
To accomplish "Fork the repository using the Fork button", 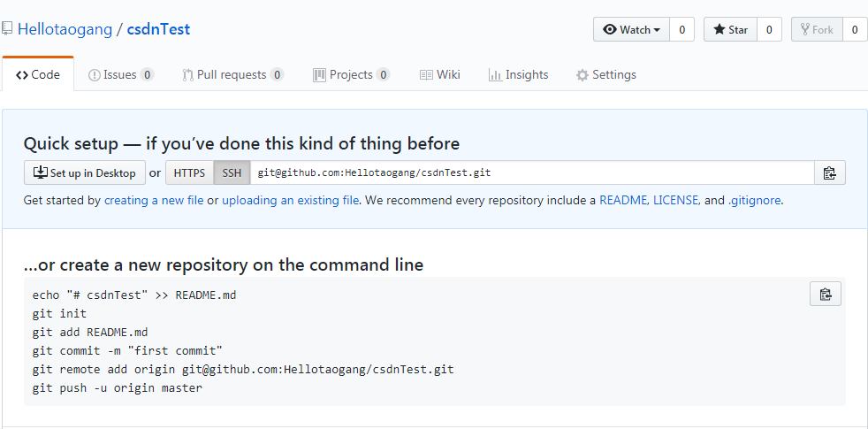I will click(817, 29).
